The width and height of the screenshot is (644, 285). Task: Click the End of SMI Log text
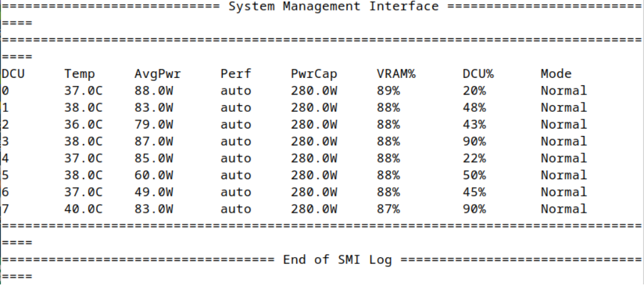pyautogui.click(x=337, y=260)
